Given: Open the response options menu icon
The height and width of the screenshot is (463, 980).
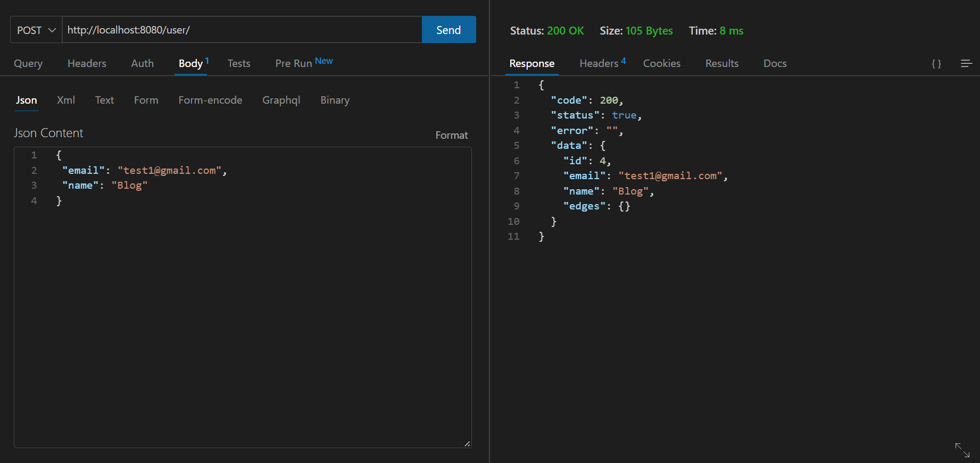Looking at the screenshot, I should click(967, 64).
